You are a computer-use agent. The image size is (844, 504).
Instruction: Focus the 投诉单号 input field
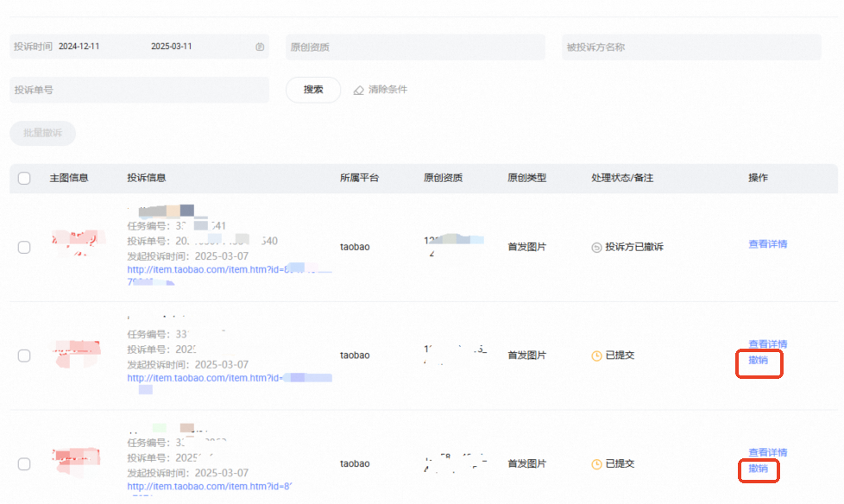click(x=140, y=90)
